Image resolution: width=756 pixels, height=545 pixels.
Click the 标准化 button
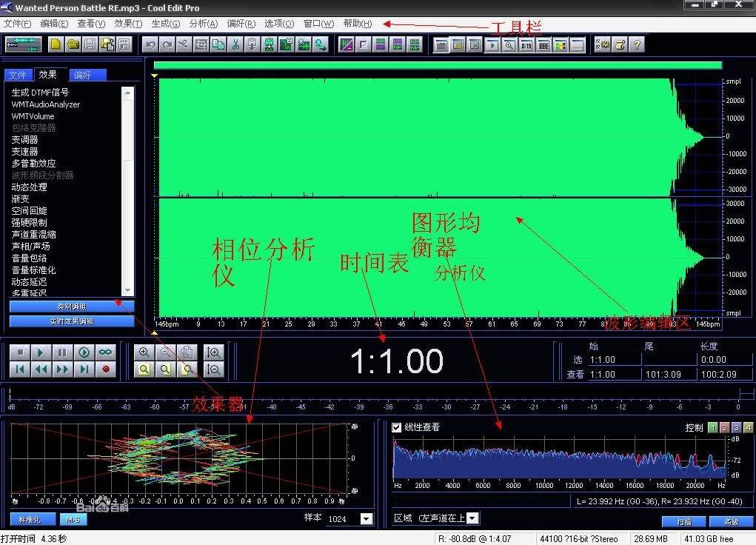point(32,519)
